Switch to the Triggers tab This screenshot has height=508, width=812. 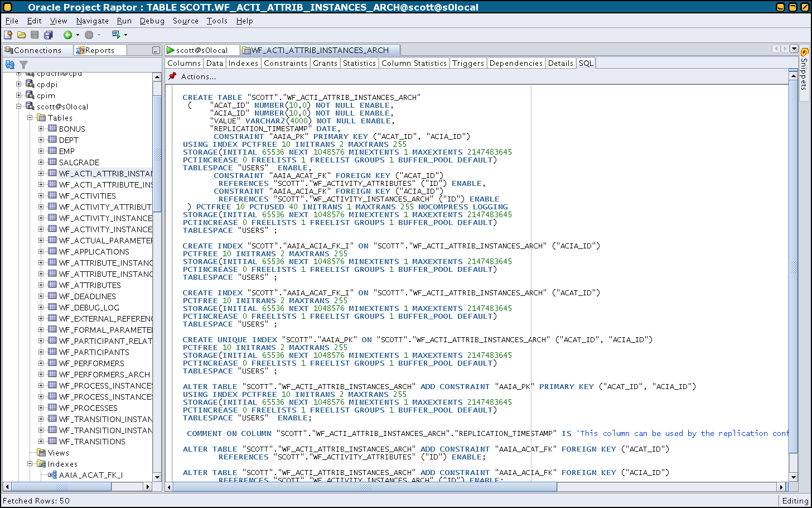click(x=468, y=63)
